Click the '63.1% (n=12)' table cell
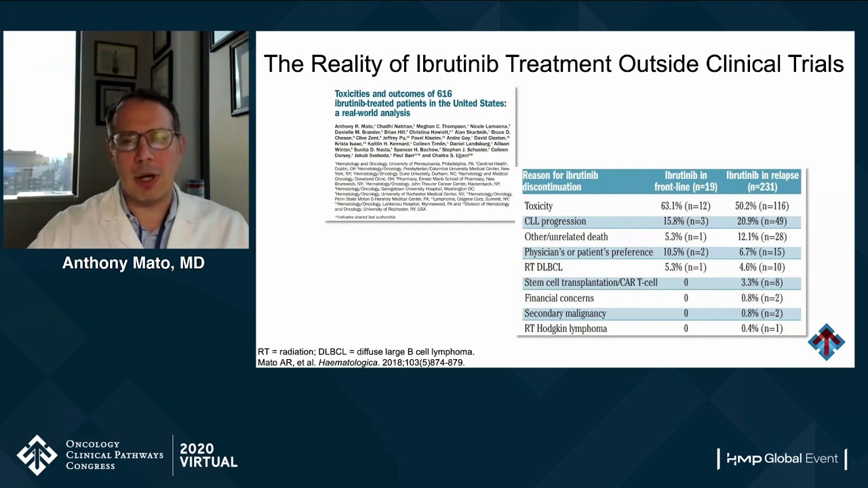 click(x=686, y=206)
